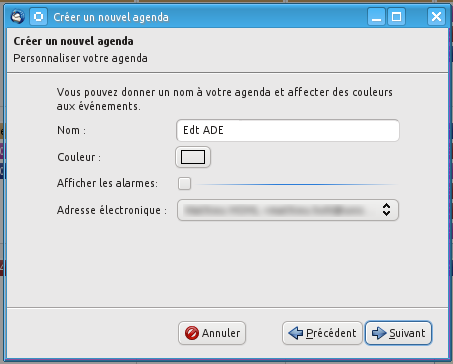Open the Couleur color picker swatch

(x=193, y=157)
